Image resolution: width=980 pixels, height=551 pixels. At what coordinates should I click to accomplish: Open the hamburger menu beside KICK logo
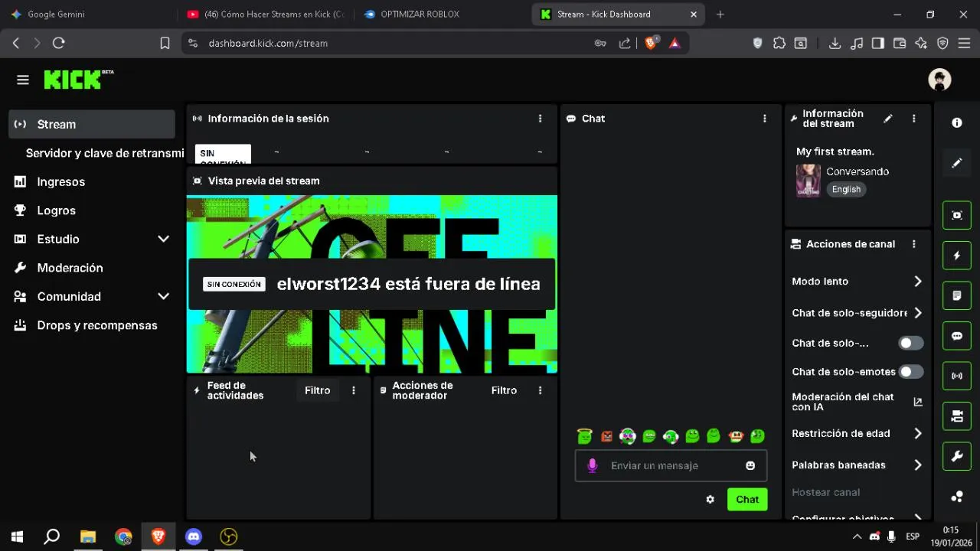[23, 80]
